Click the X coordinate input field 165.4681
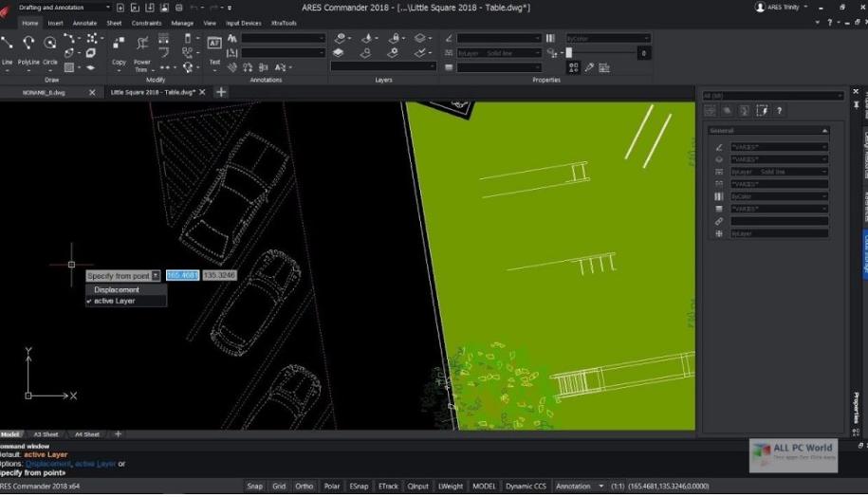The image size is (868, 497). point(183,275)
